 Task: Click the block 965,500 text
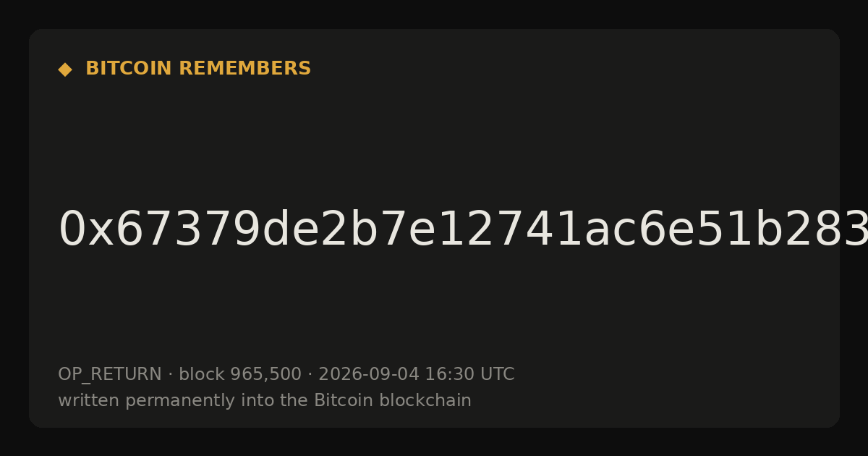(x=240, y=375)
